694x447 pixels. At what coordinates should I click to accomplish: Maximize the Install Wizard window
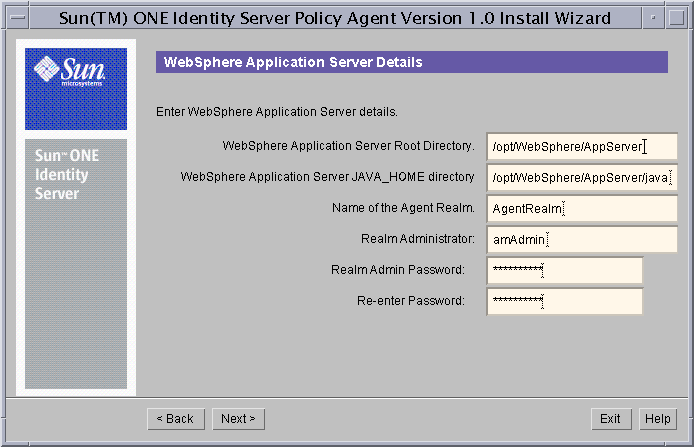[x=676, y=18]
